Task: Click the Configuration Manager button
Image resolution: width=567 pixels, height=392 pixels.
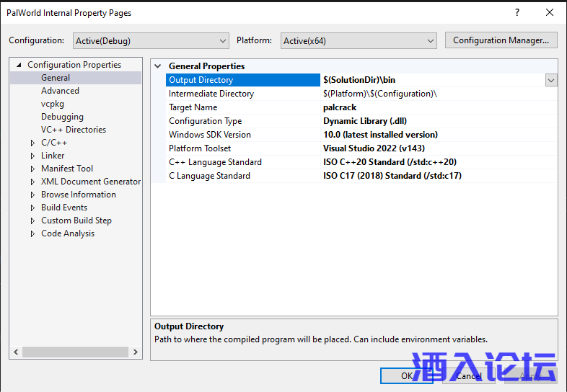Action: click(501, 40)
